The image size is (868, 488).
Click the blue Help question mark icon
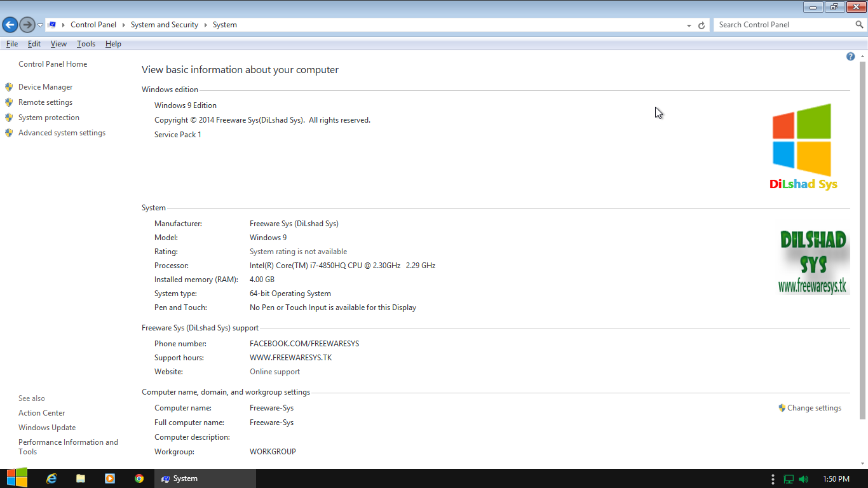(850, 57)
